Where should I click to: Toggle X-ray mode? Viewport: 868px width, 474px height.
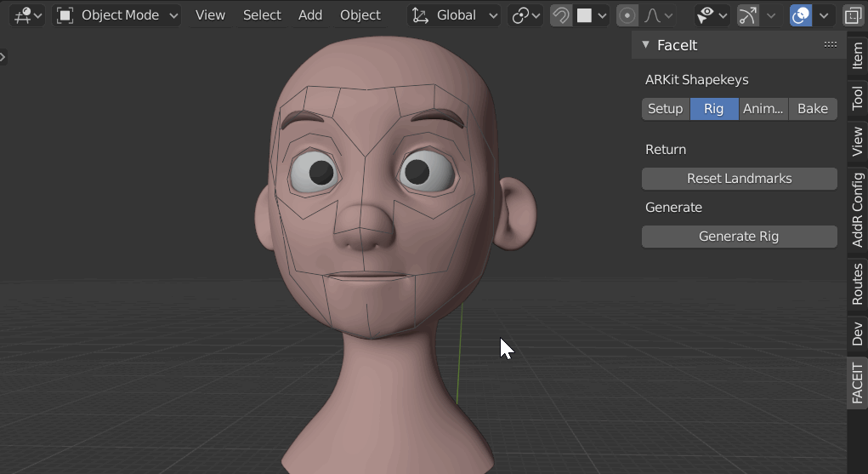tap(853, 15)
